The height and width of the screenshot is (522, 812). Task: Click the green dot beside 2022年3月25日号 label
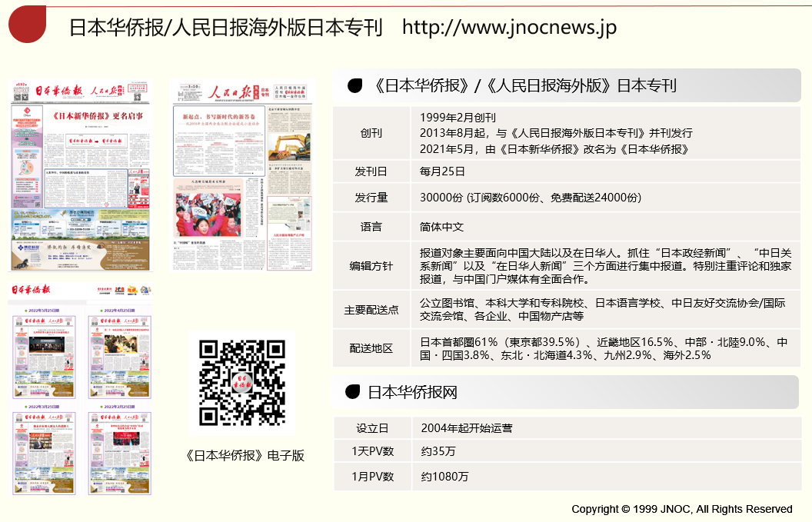pyautogui.click(x=25, y=311)
